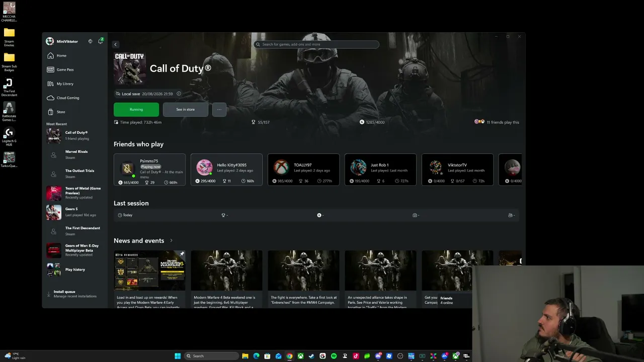Screen dimensions: 644x362
Task: Open the Windows Start menu
Action: tap(178, 356)
